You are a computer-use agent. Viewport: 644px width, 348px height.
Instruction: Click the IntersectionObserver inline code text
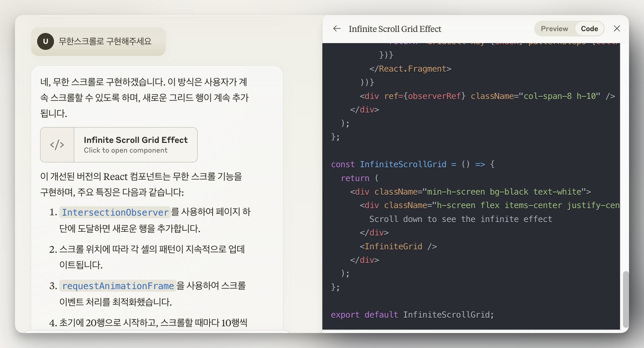115,212
